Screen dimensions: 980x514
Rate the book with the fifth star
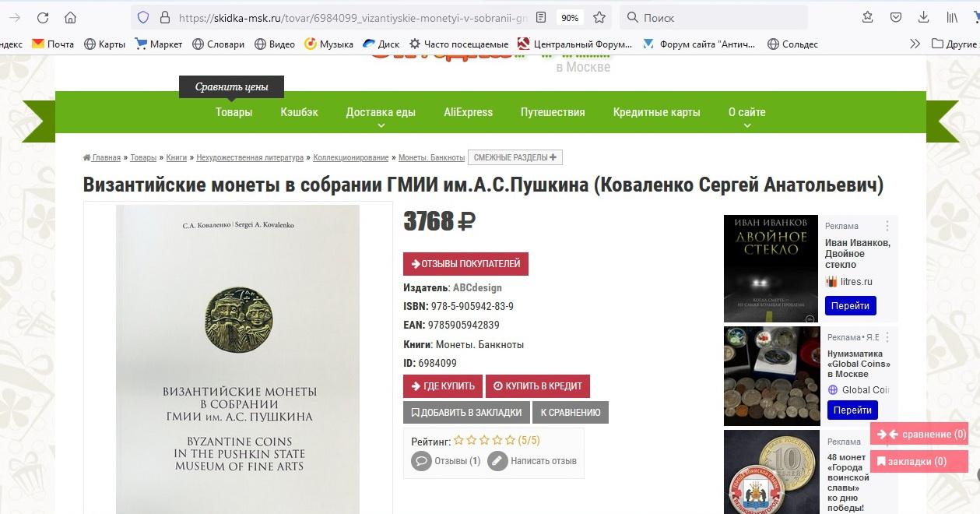[x=511, y=440]
